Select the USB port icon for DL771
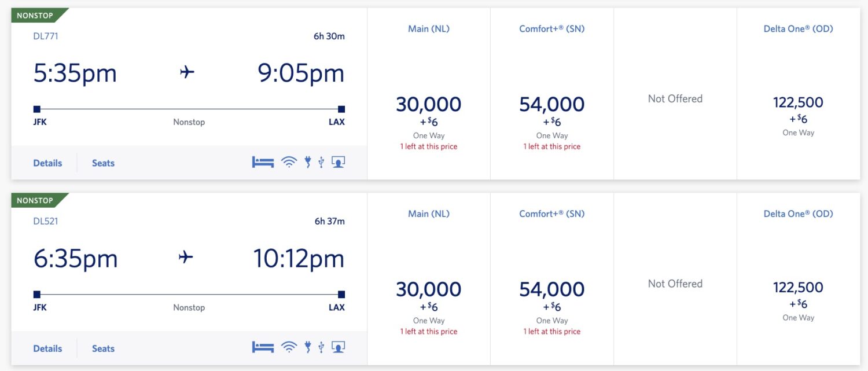Viewport: 868px width, 371px height. point(322,161)
